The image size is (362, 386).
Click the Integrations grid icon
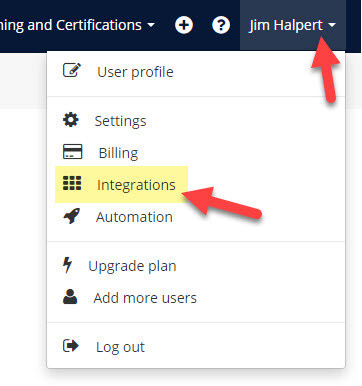[72, 183]
